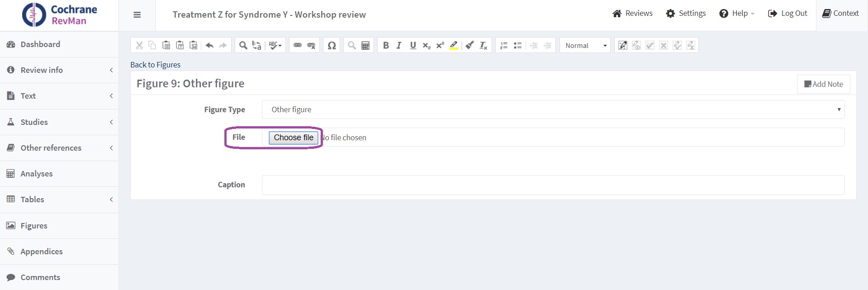The height and width of the screenshot is (290, 868).
Task: Open the Normal paragraph style dropdown
Action: click(x=585, y=45)
